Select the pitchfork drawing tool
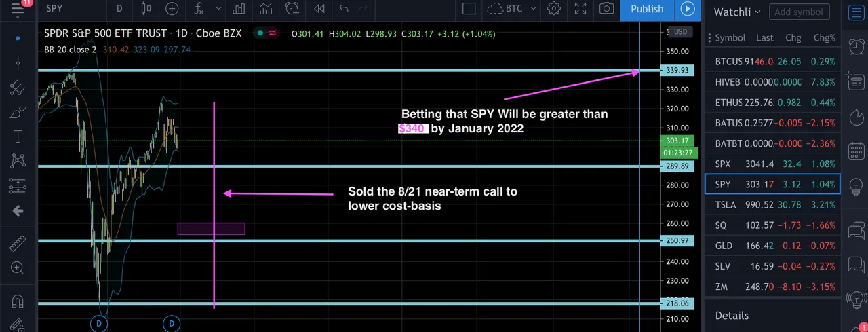868x332 pixels. coord(18,88)
